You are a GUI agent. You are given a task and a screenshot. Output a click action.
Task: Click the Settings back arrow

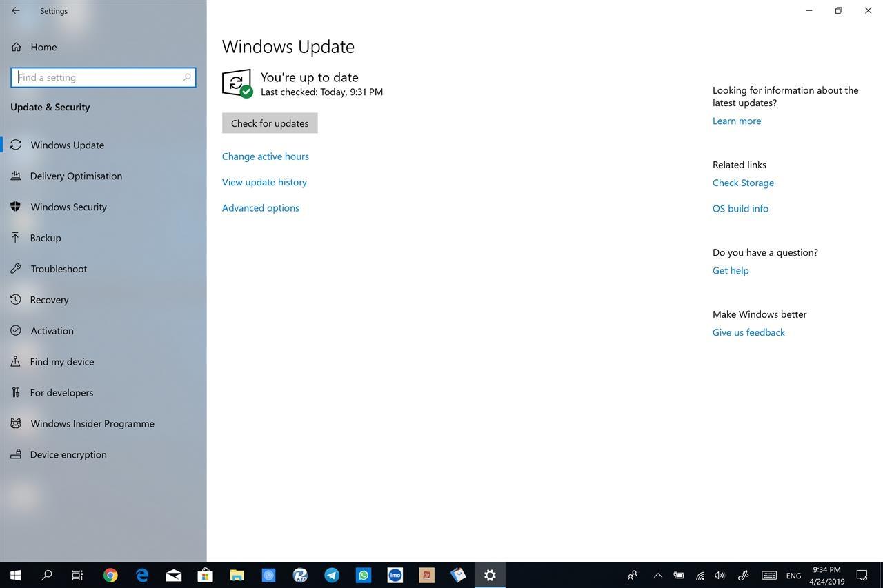[x=15, y=11]
